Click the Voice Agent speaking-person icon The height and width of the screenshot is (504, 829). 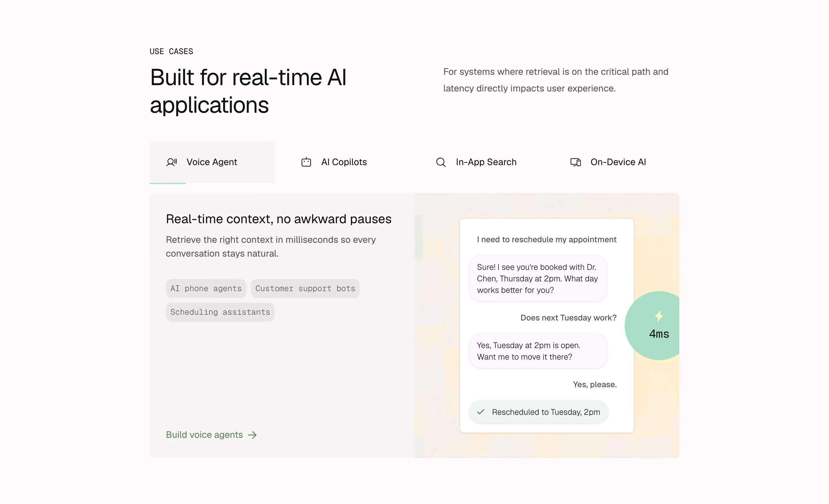pyautogui.click(x=172, y=163)
